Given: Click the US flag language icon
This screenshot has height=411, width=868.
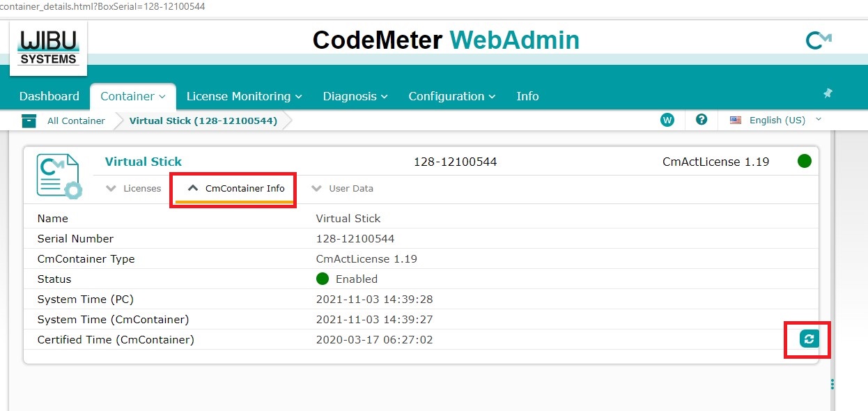Looking at the screenshot, I should tap(736, 121).
